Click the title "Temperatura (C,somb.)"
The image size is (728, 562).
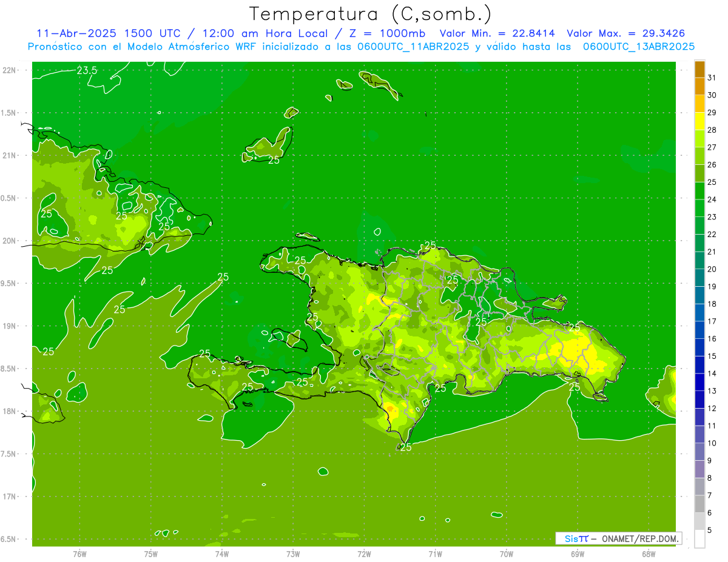370,14
